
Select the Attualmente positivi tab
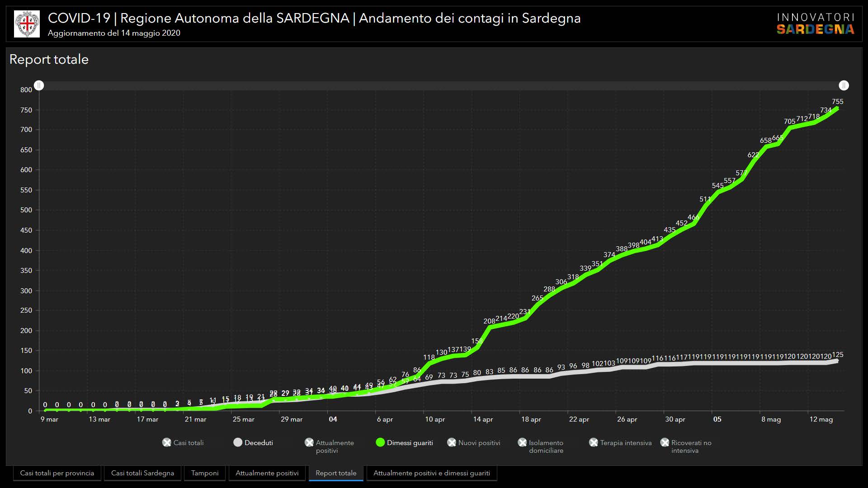click(x=267, y=473)
